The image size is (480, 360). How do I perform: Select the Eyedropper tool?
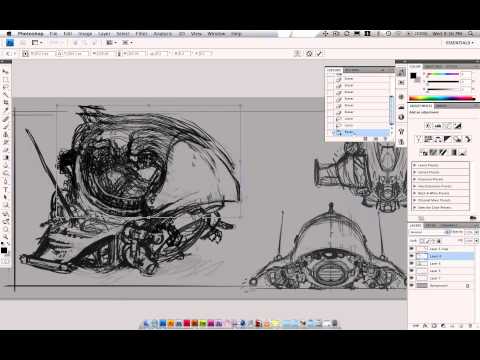(x=5, y=110)
